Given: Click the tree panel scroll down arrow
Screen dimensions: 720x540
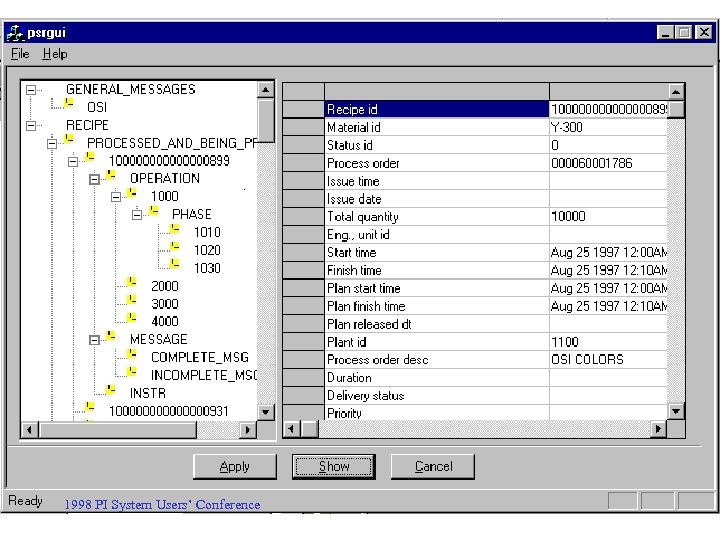Looking at the screenshot, I should click(x=266, y=412).
